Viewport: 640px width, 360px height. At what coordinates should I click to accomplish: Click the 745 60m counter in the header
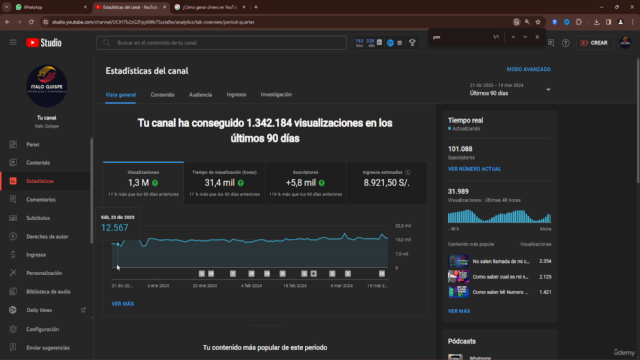[x=359, y=43]
